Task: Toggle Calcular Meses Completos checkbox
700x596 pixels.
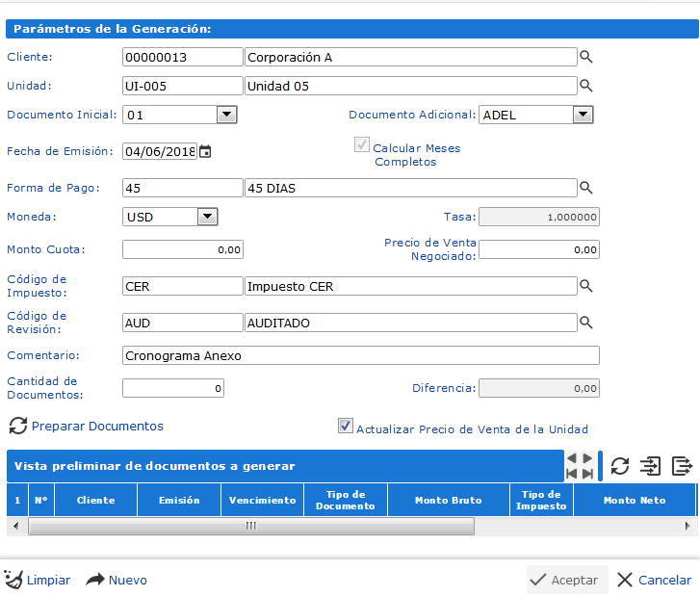Action: click(x=362, y=145)
